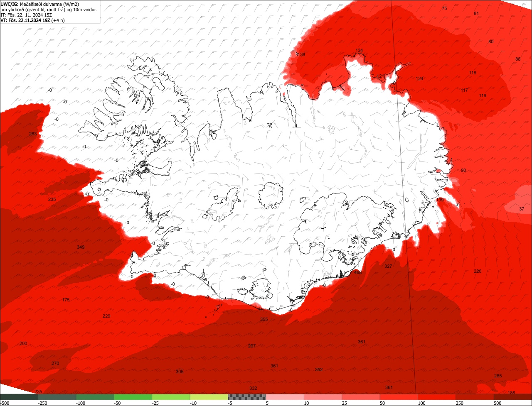
Task: Click the legend label 500
Action: [x=498, y=403]
